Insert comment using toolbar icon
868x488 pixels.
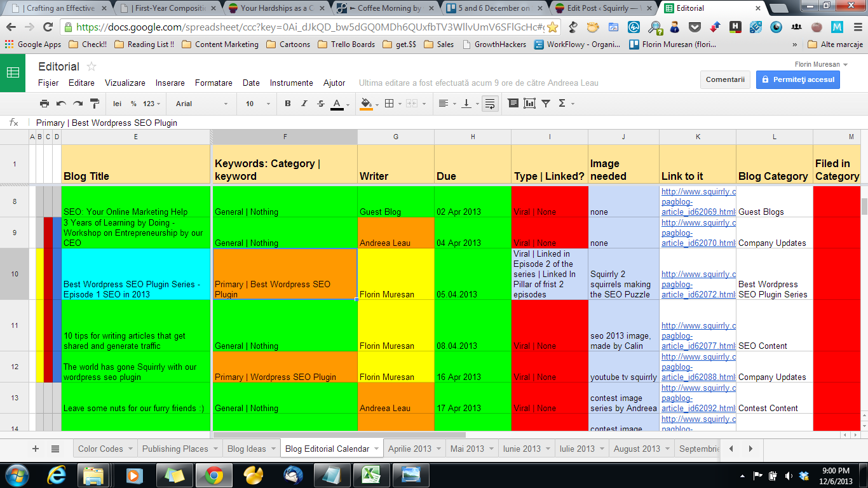pyautogui.click(x=513, y=104)
